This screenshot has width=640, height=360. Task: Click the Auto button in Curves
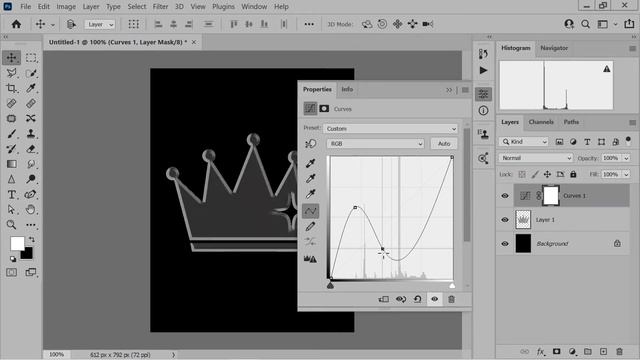[x=444, y=144]
